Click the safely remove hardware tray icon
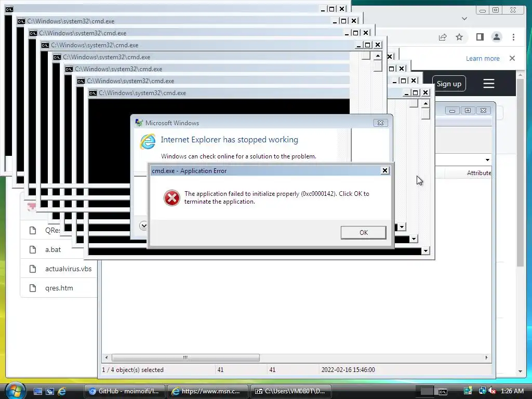 [x=468, y=391]
